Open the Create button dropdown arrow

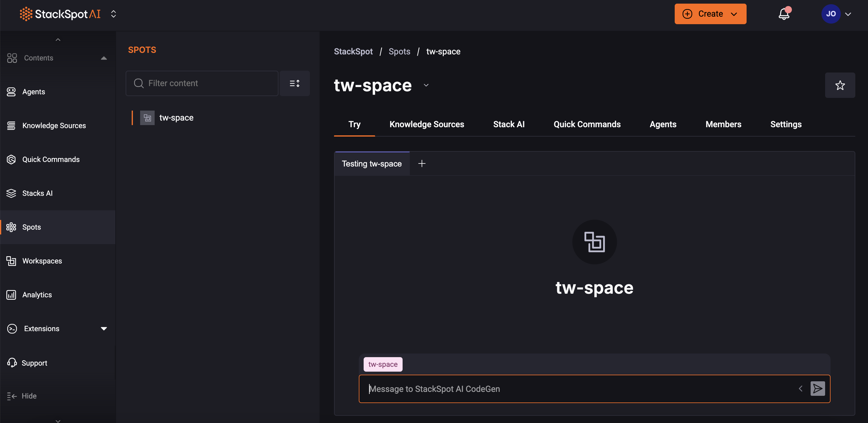735,14
